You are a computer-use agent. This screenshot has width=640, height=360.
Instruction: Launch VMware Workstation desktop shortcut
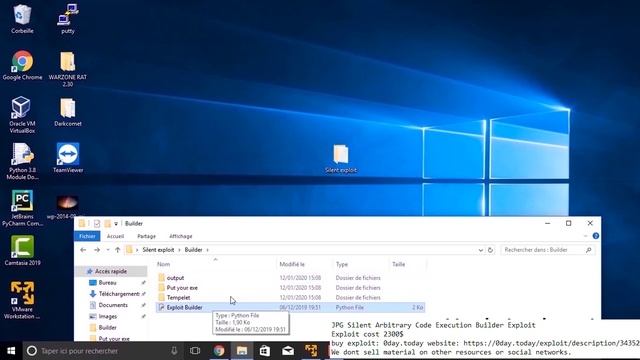[x=22, y=300]
